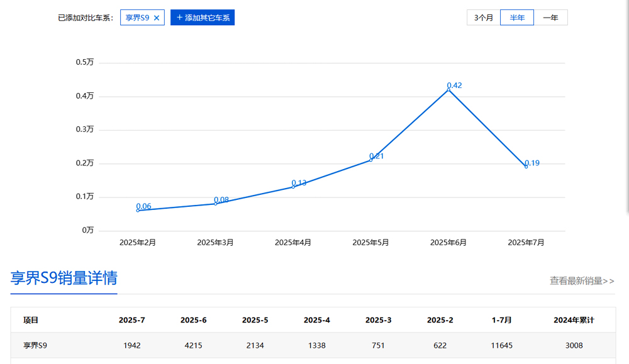Click the 享界S9 row label in table
Viewport: 629px width, 364px height.
35,346
